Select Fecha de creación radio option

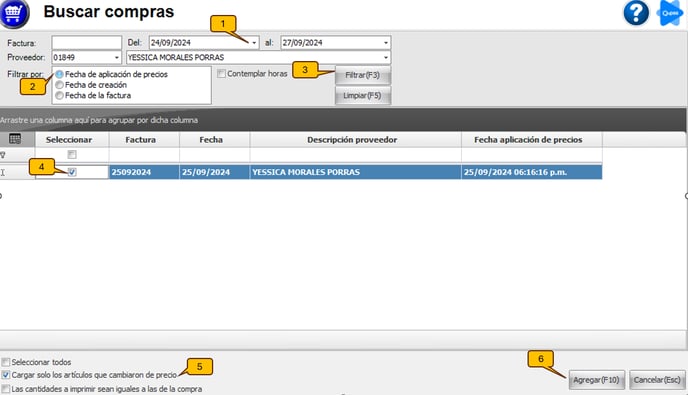[59, 85]
